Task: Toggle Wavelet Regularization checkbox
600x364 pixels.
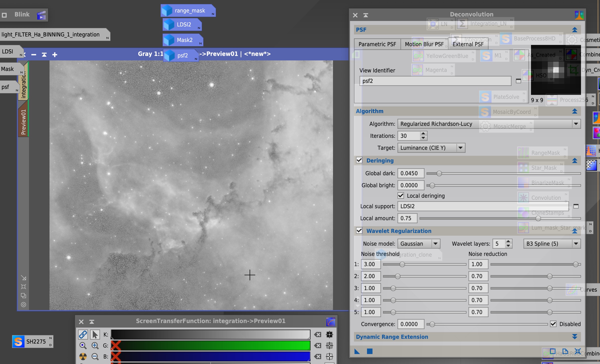Action: pos(359,231)
